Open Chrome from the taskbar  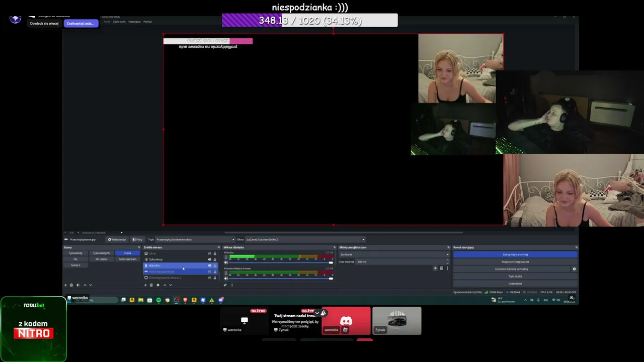click(168, 300)
